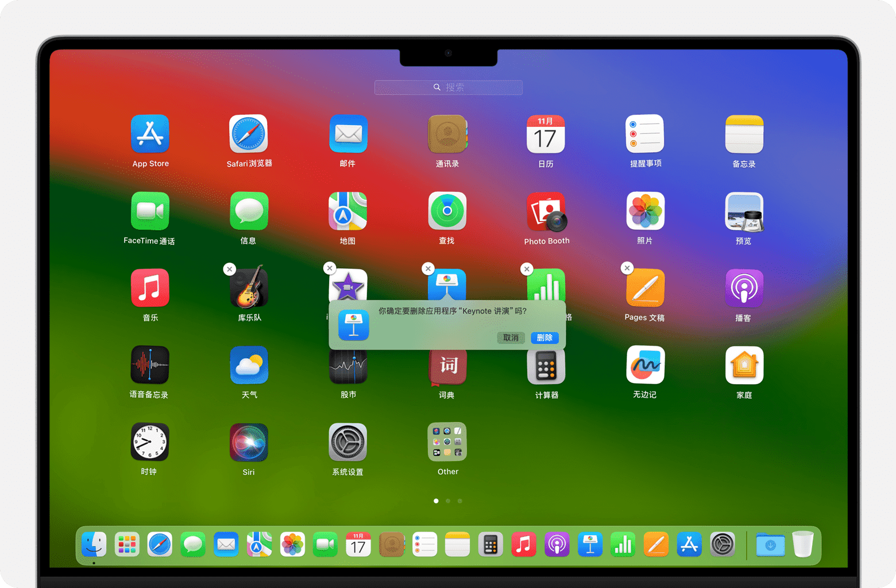The height and width of the screenshot is (588, 896).
Task: Open 地图 app in Launchpad
Action: [x=348, y=211]
